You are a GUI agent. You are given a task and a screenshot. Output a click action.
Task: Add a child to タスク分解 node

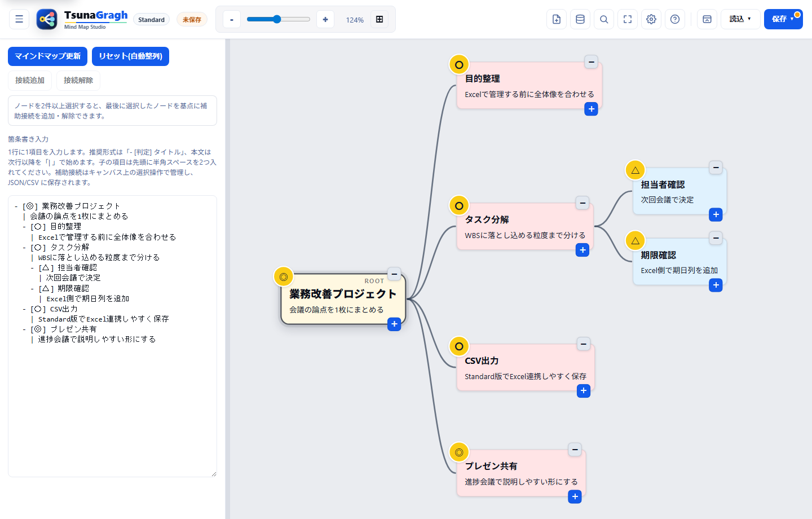point(582,250)
